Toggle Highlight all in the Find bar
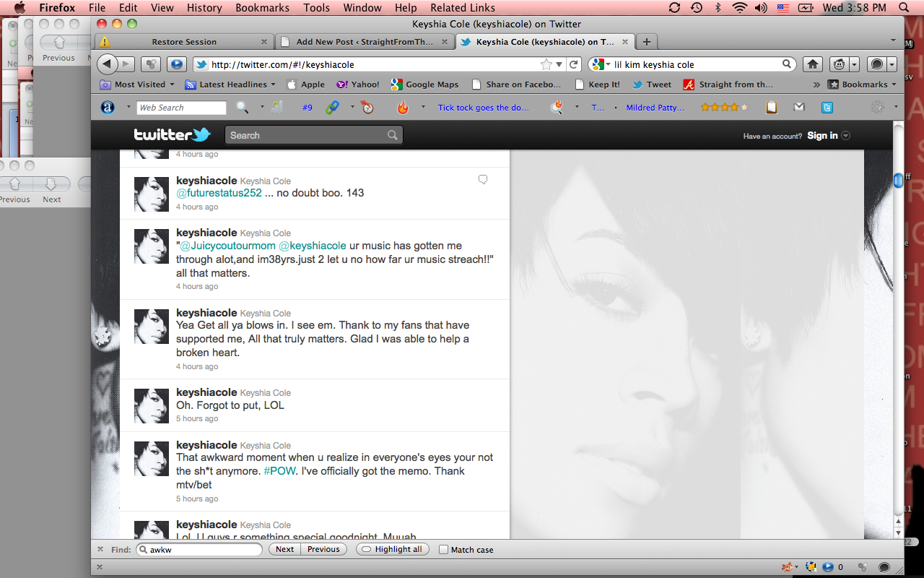The height and width of the screenshot is (578, 924). click(393, 549)
